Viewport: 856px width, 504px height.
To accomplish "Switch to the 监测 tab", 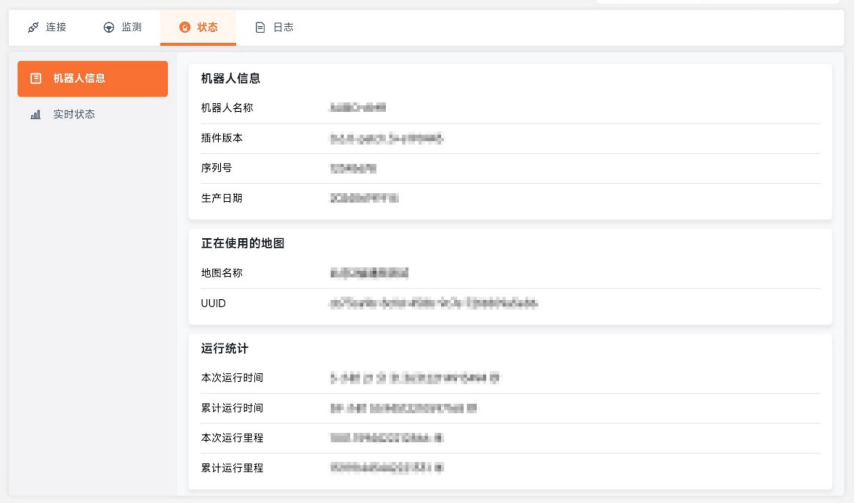I will pyautogui.click(x=131, y=27).
